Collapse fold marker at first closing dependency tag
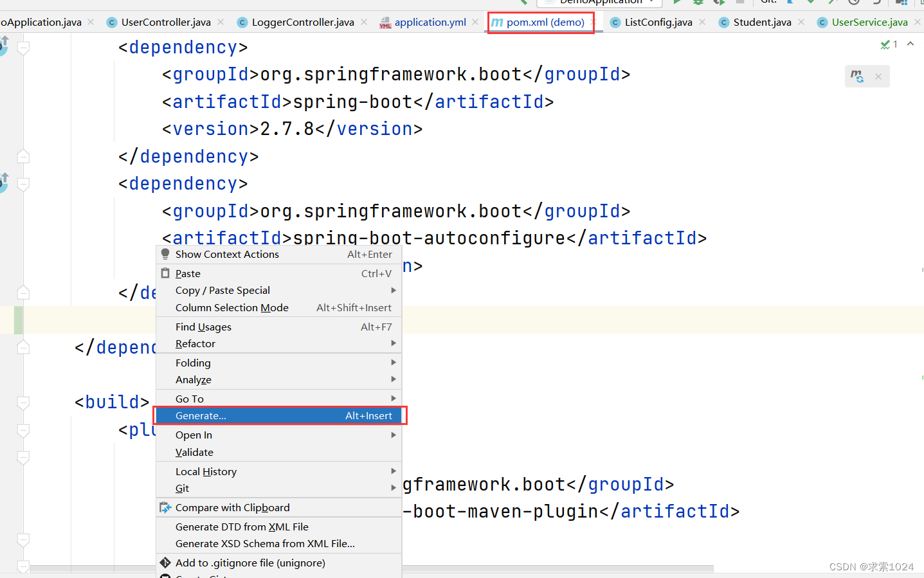The height and width of the screenshot is (578, 924). tap(23, 156)
